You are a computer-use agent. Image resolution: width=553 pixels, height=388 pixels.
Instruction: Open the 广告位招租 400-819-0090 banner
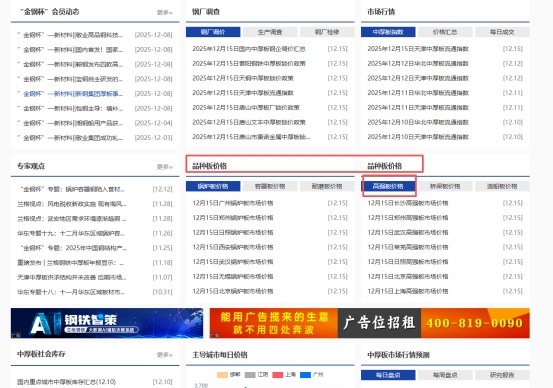(x=370, y=323)
